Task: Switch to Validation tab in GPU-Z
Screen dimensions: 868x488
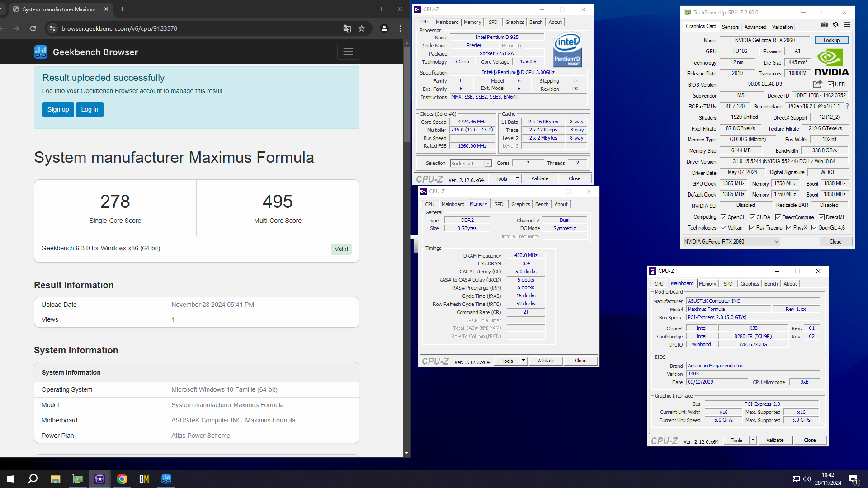Action: pos(782,27)
